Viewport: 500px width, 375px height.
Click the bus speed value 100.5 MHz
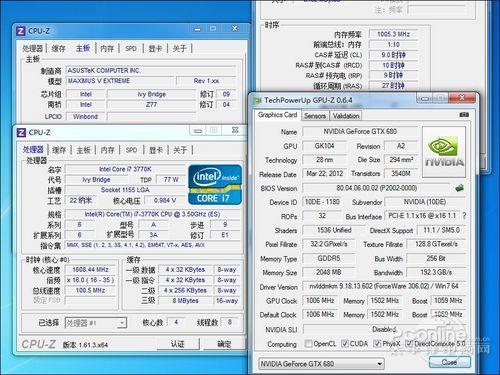click(x=90, y=290)
